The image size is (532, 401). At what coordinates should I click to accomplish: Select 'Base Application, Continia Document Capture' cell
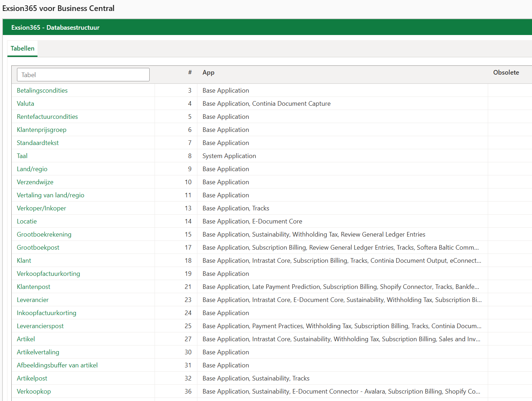342,104
